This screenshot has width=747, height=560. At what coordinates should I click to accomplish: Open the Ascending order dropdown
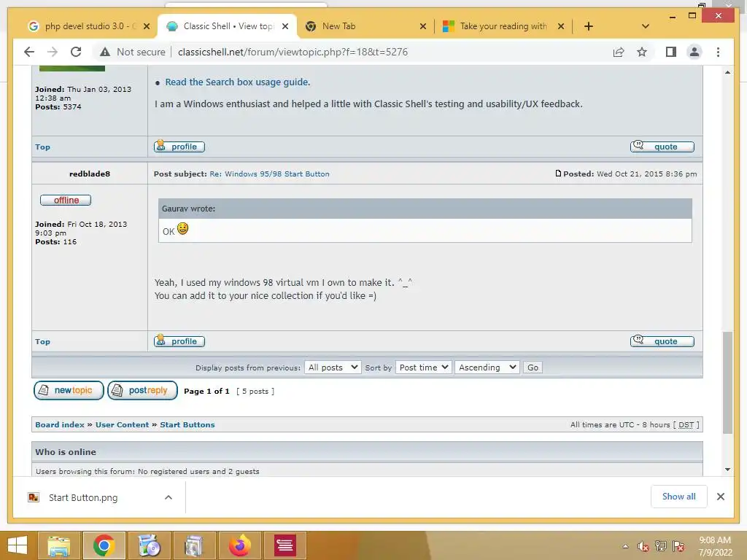point(487,367)
